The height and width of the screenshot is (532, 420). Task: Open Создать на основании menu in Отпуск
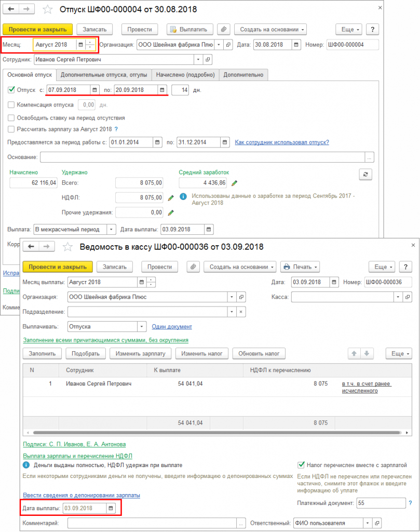pyautogui.click(x=270, y=30)
